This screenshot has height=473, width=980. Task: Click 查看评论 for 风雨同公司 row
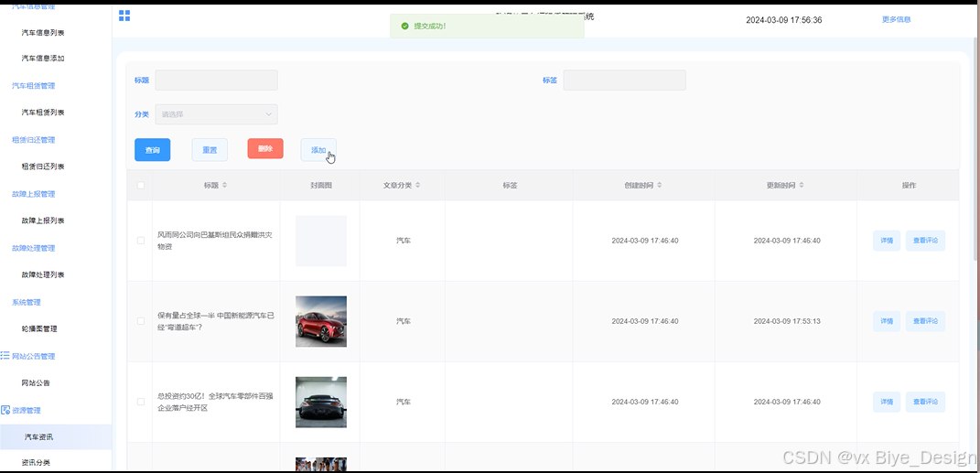tap(926, 241)
